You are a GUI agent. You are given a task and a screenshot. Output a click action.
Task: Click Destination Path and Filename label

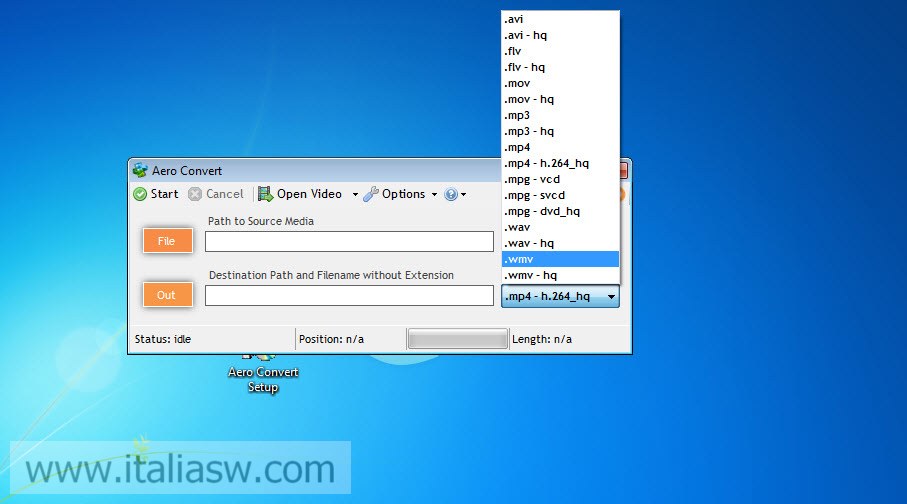[331, 275]
